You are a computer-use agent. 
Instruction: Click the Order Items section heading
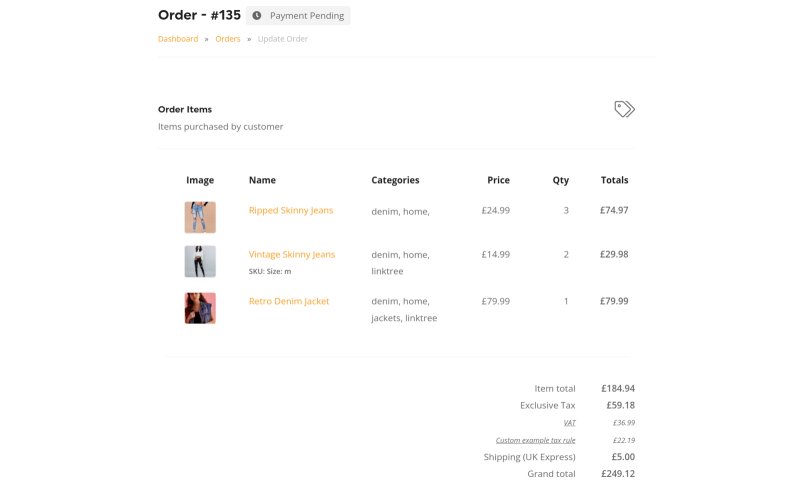point(185,109)
